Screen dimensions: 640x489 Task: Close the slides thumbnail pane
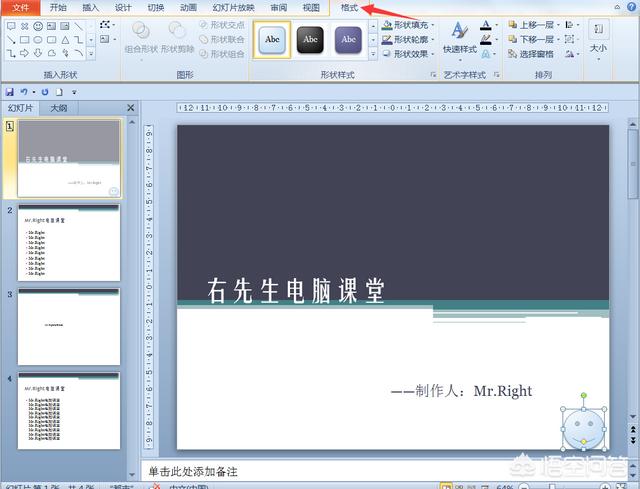[131, 108]
